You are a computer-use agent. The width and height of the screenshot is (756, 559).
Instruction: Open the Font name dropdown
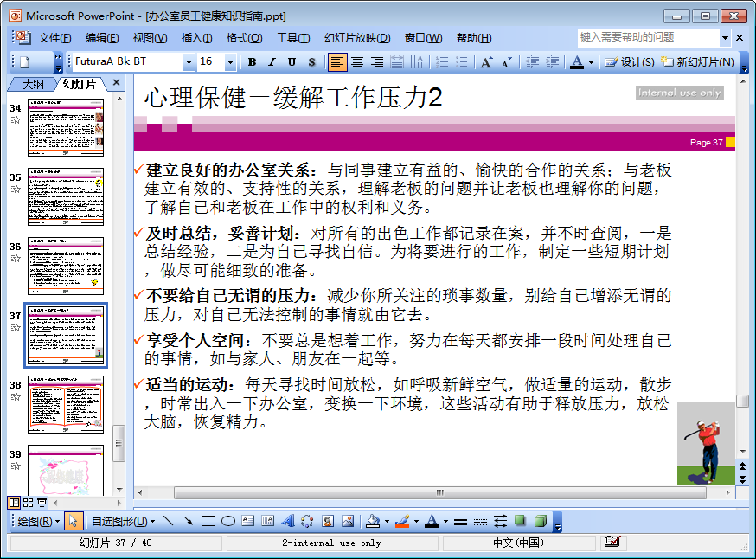point(189,61)
